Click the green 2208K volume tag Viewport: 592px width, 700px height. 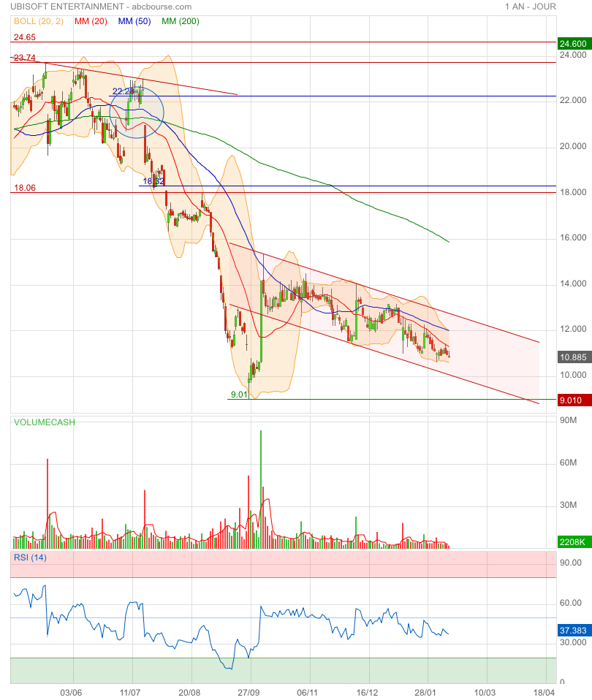[574, 542]
